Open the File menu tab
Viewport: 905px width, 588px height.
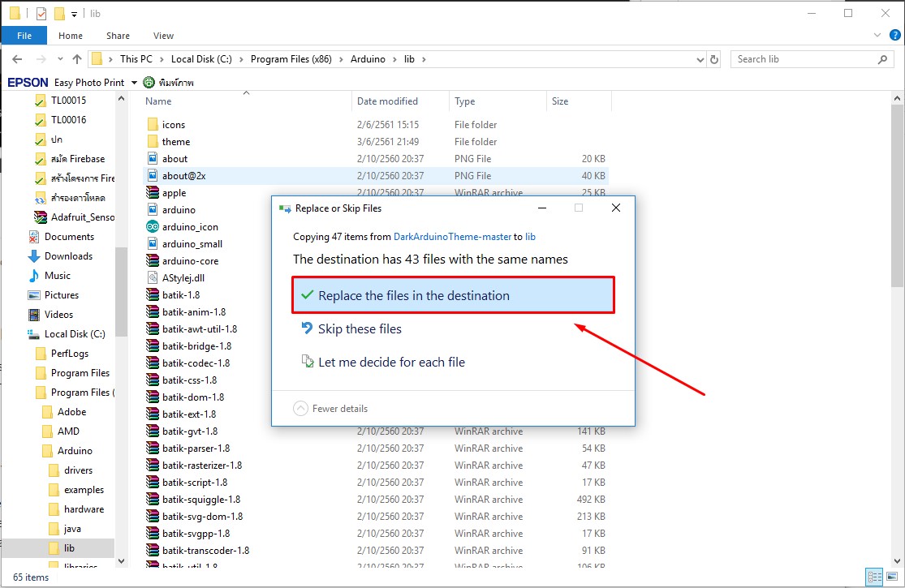(24, 36)
